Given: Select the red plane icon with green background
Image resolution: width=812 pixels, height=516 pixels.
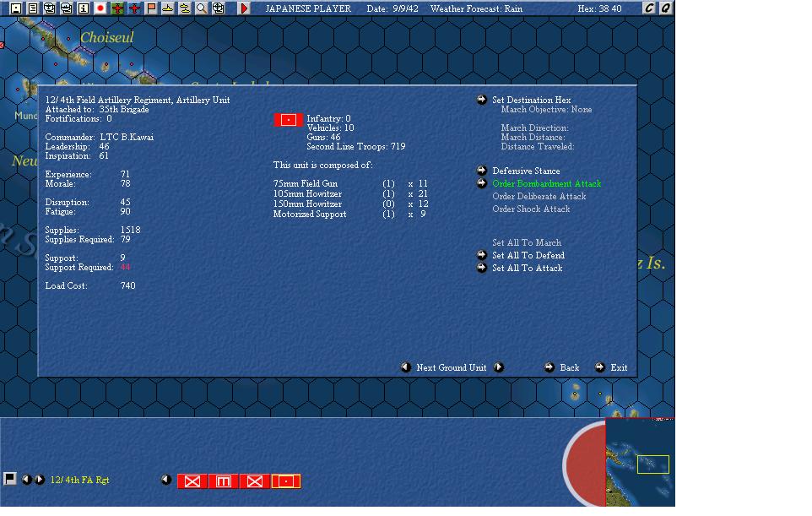Looking at the screenshot, I should [x=117, y=8].
